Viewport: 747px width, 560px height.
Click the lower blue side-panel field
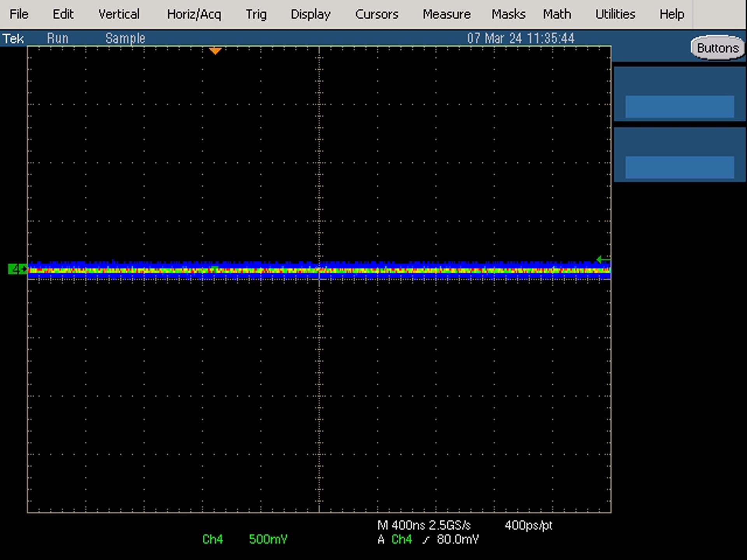(x=680, y=167)
